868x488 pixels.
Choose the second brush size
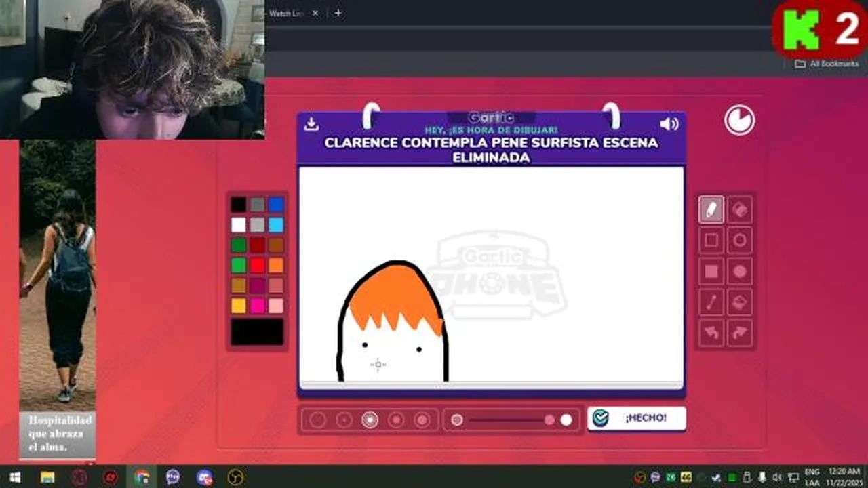click(x=344, y=420)
